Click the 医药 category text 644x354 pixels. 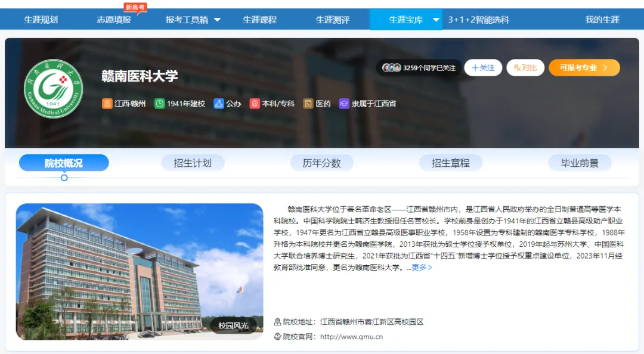(323, 104)
